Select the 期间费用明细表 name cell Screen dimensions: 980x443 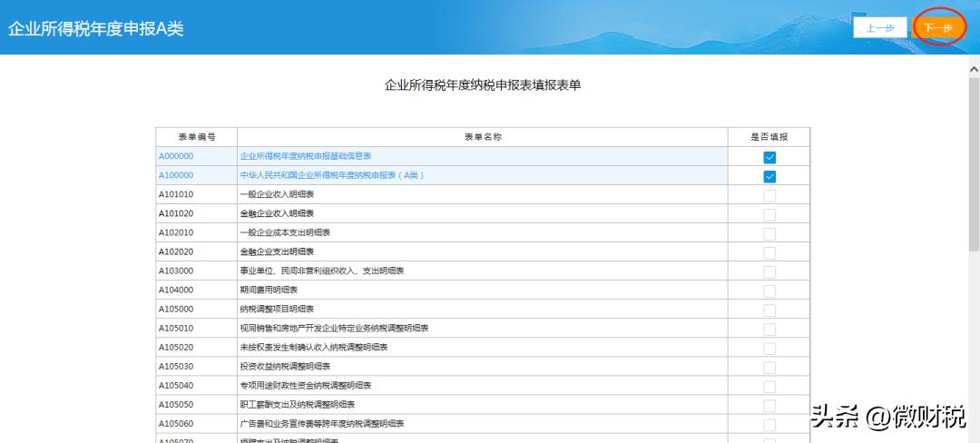pos(483,290)
